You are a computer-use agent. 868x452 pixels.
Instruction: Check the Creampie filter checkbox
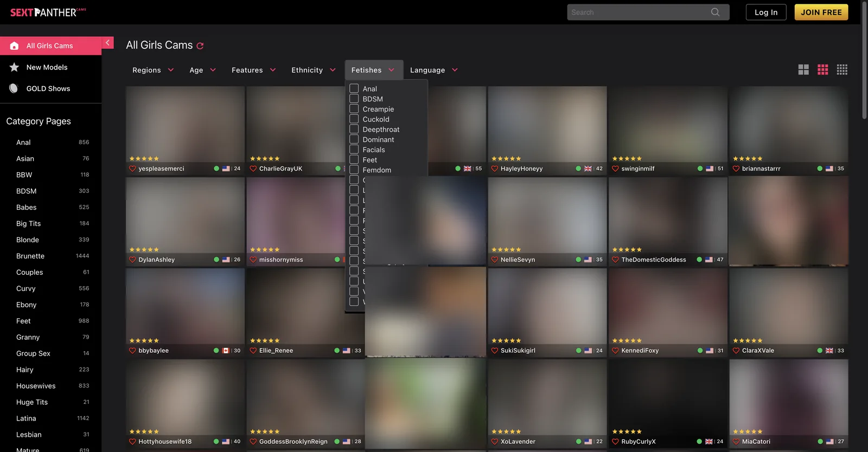tap(354, 108)
